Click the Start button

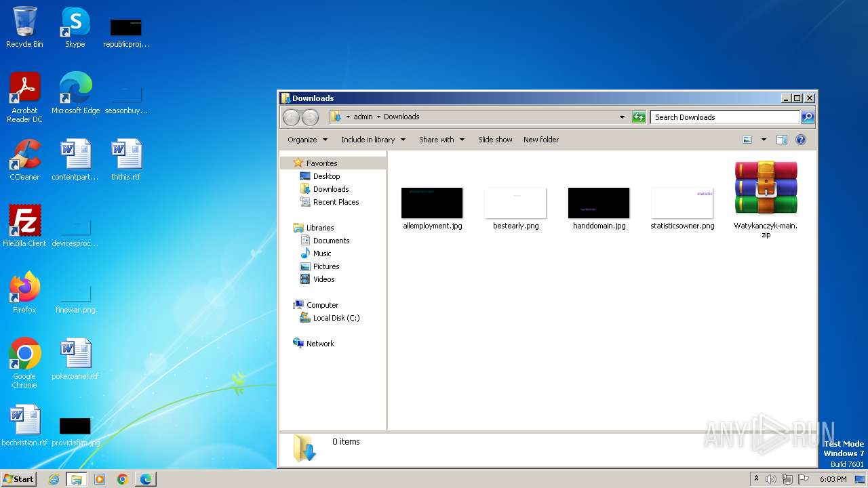[18, 479]
